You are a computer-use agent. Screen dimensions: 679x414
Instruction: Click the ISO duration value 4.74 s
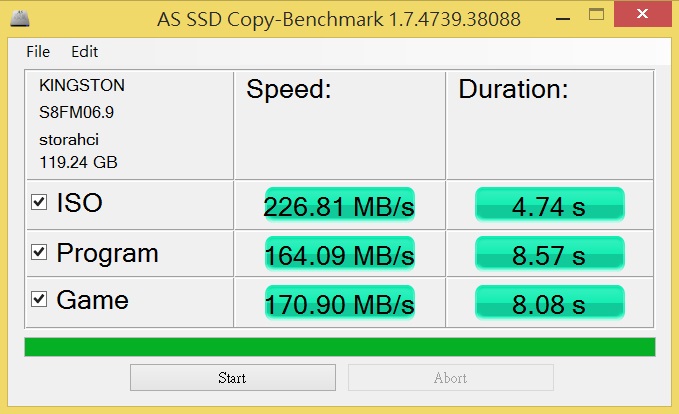pyautogui.click(x=550, y=205)
